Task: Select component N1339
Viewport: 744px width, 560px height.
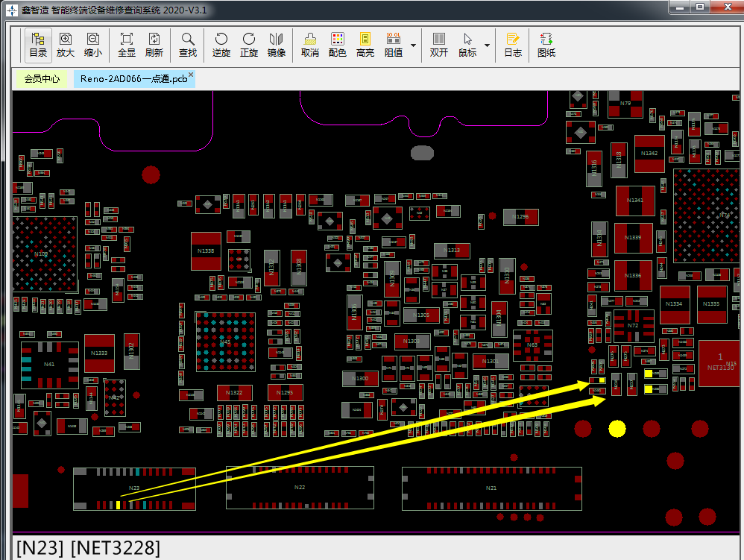Action: click(x=633, y=238)
